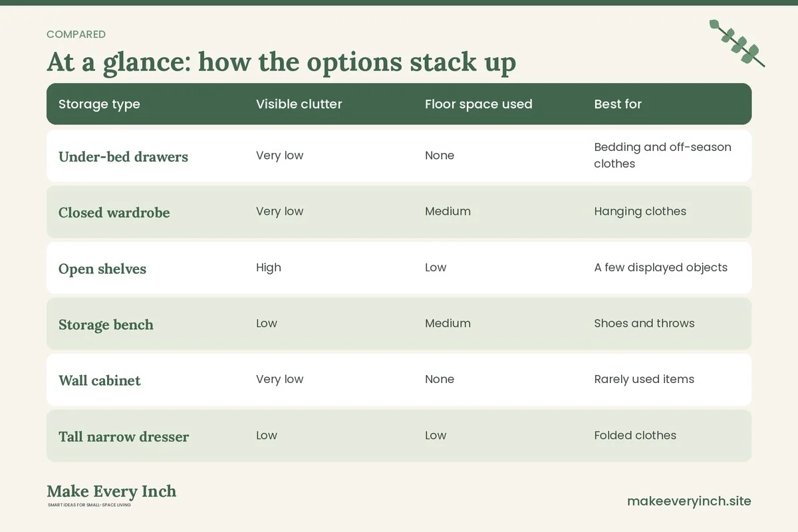Click the 'Rarely used items' cell

click(644, 379)
